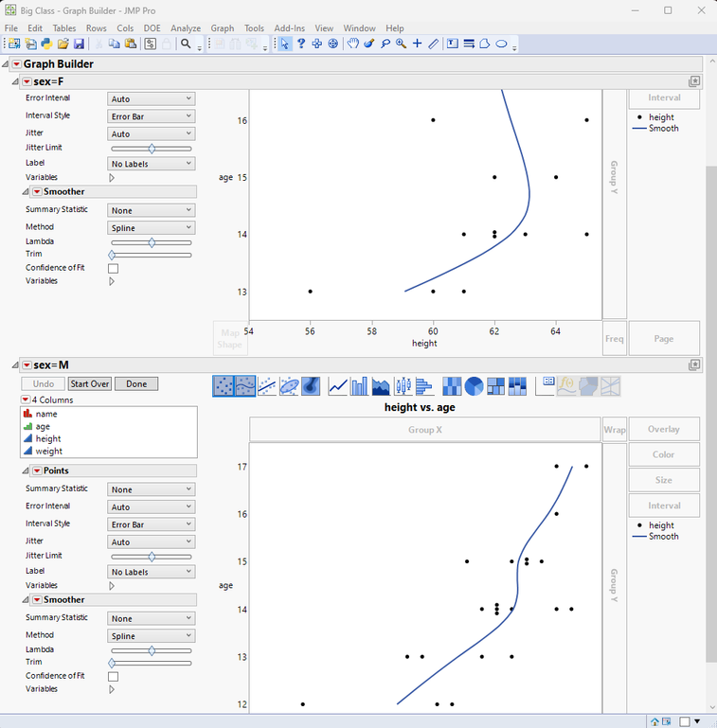The height and width of the screenshot is (728, 717).
Task: Select the Polygon shape tool
Action: tap(485, 44)
